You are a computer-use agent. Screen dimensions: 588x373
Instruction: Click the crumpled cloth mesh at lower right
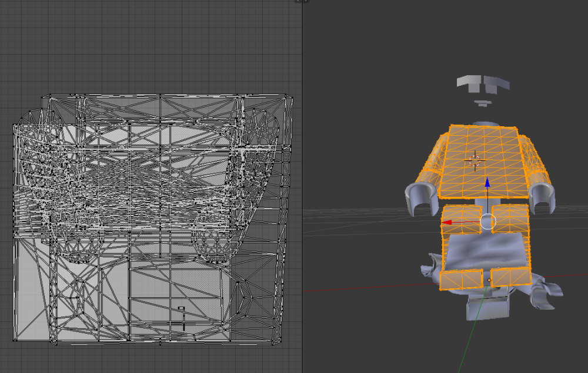point(544,294)
